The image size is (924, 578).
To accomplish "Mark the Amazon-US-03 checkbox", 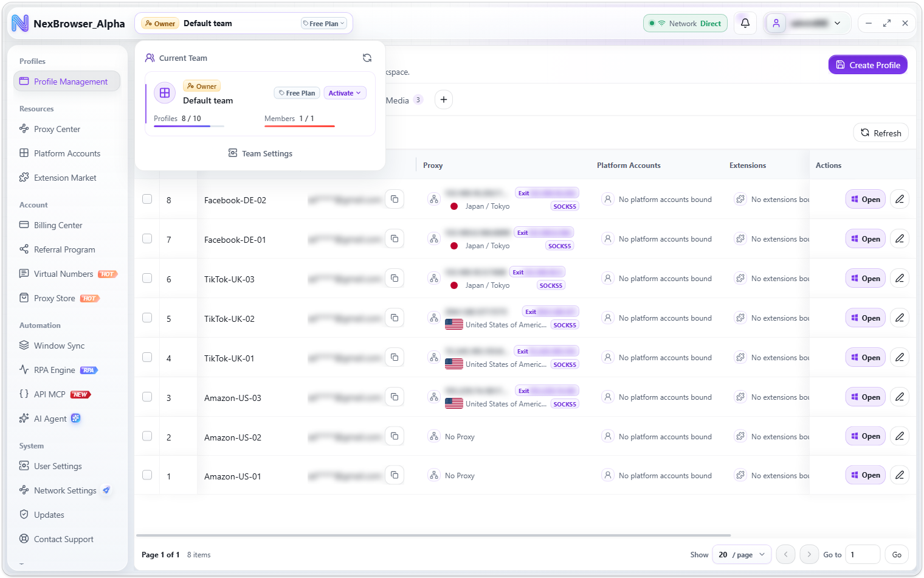I will [x=147, y=397].
